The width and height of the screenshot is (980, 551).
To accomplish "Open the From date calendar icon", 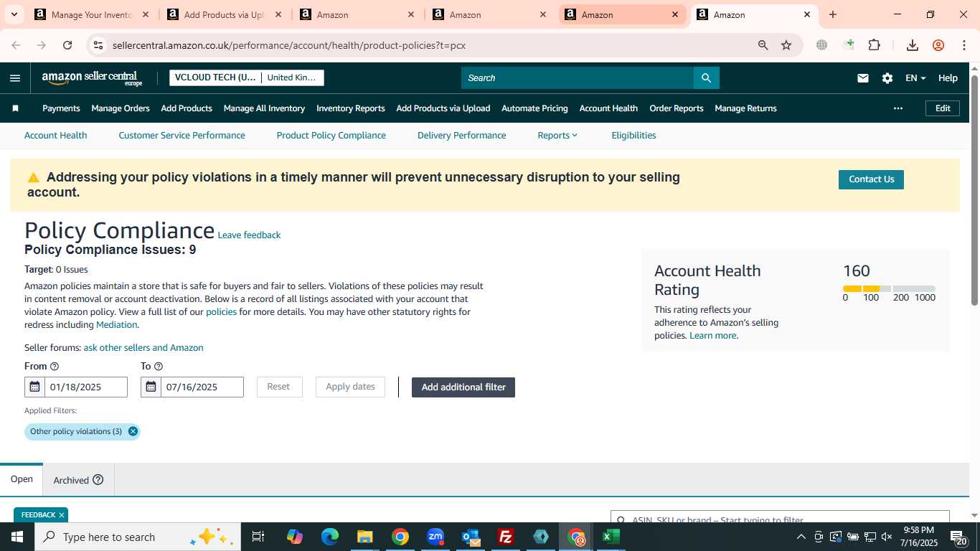I will pos(34,387).
